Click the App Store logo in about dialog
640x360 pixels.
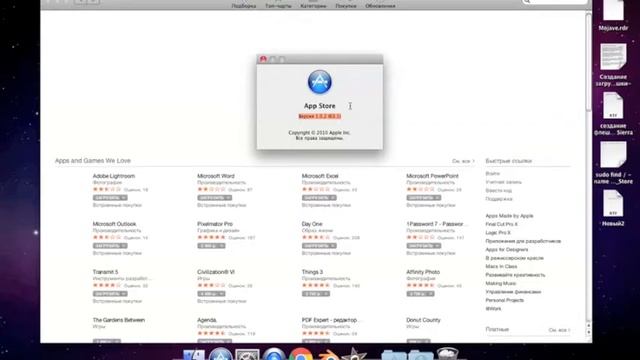point(320,82)
